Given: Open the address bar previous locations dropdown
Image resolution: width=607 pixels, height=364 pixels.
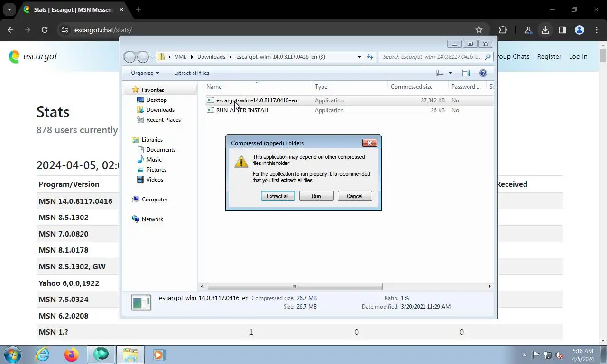Looking at the screenshot, I should tap(359, 57).
